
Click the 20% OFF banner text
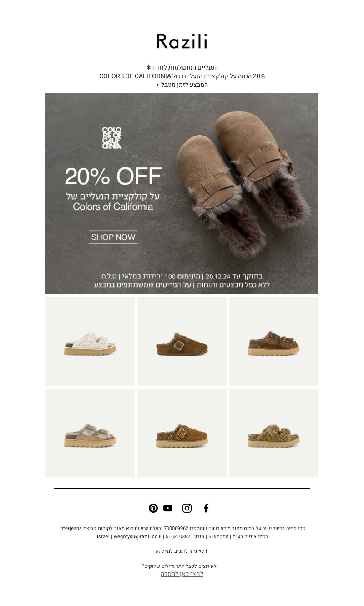coord(113,177)
